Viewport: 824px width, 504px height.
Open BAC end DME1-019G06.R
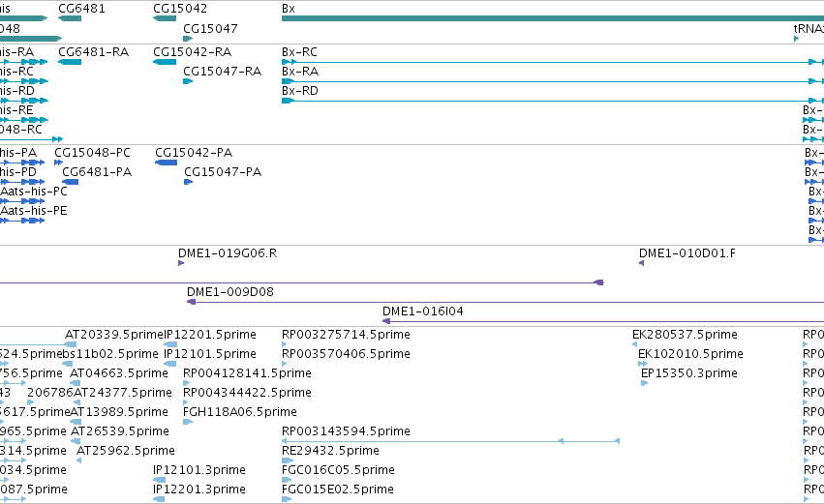pyautogui.click(x=228, y=253)
